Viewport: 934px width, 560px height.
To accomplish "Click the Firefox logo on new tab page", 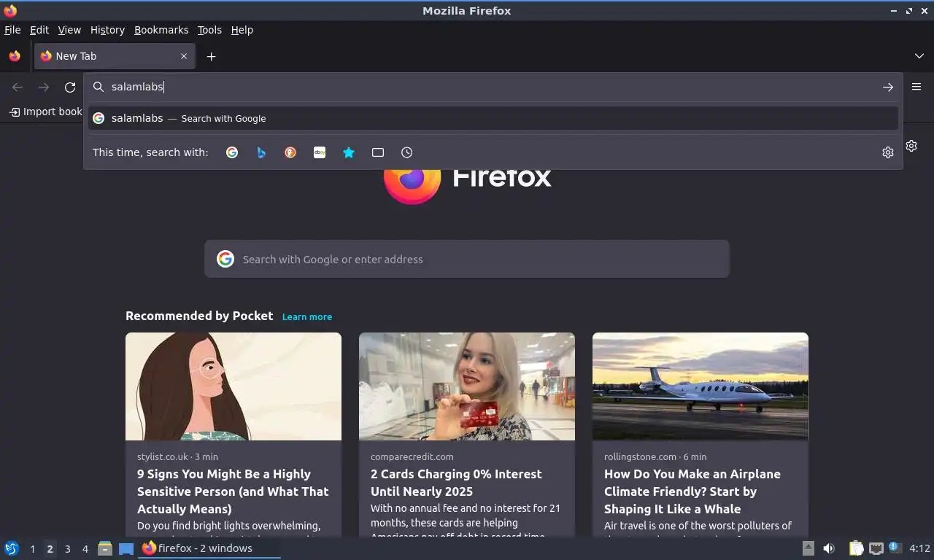I will coord(412,176).
